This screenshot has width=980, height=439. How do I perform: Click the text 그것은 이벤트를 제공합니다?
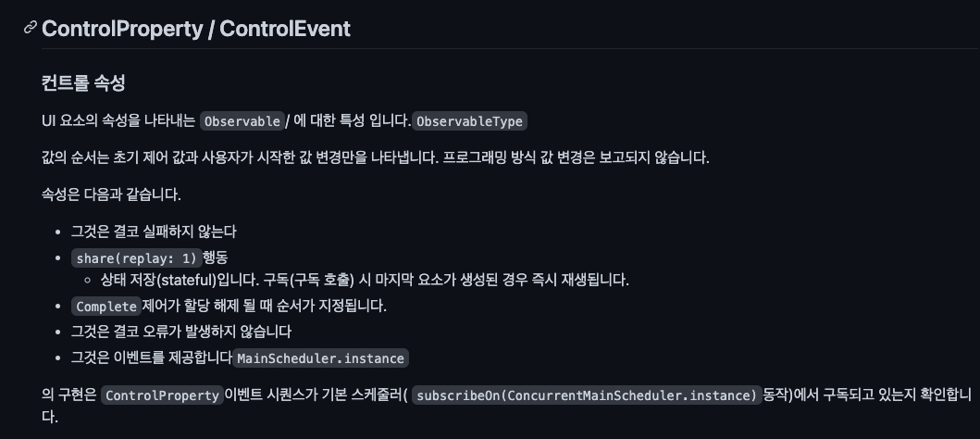pyautogui.click(x=152, y=357)
